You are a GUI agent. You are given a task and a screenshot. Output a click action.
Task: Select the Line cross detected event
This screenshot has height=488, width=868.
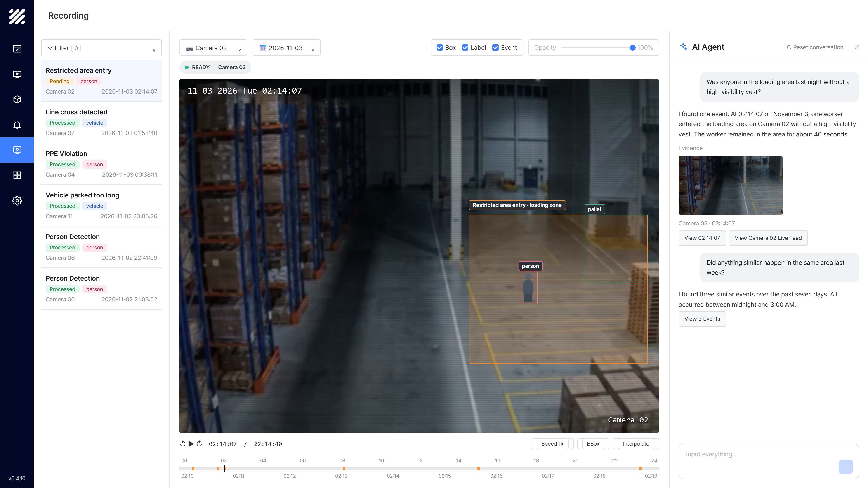click(x=101, y=122)
